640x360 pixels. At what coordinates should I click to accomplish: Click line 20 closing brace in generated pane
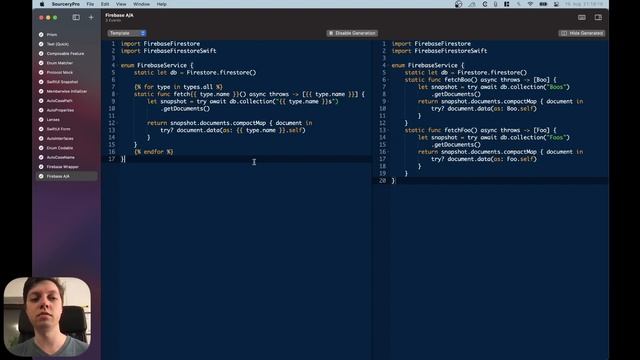coord(393,181)
